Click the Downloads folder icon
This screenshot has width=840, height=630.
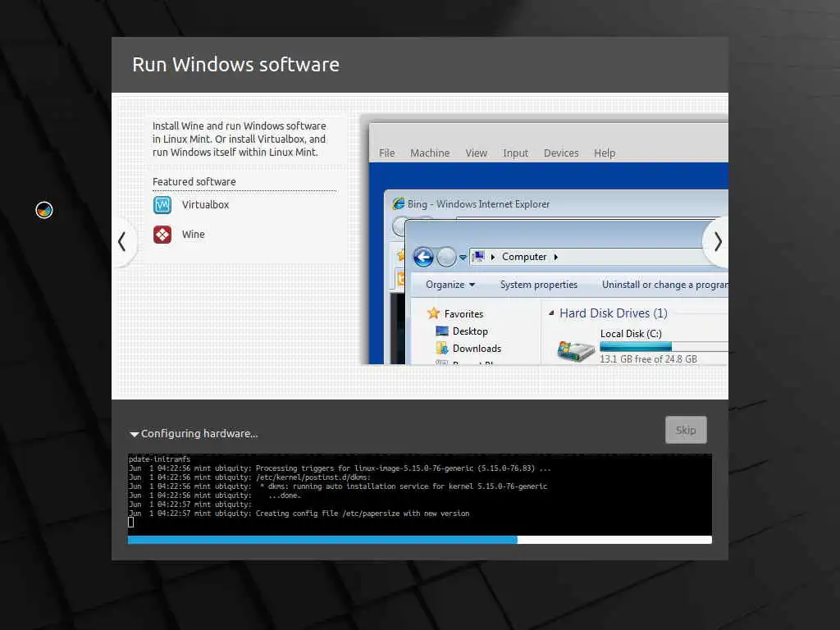pyautogui.click(x=442, y=348)
